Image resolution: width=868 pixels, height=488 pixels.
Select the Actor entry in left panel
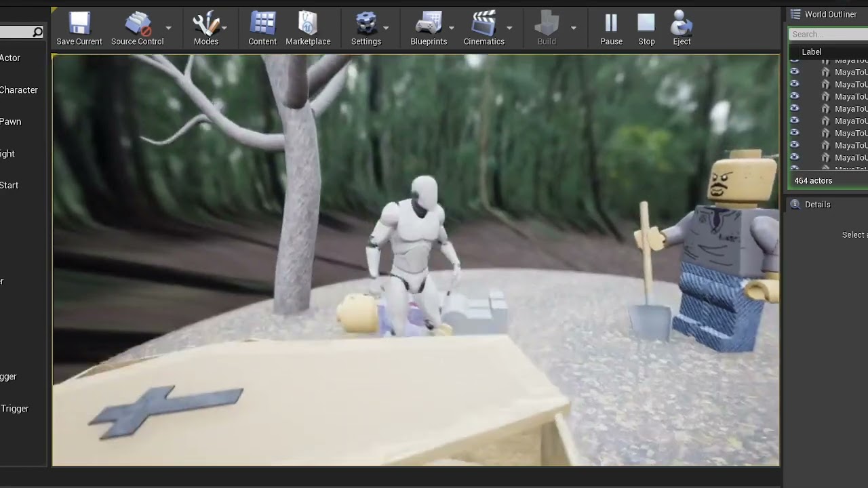coord(10,58)
